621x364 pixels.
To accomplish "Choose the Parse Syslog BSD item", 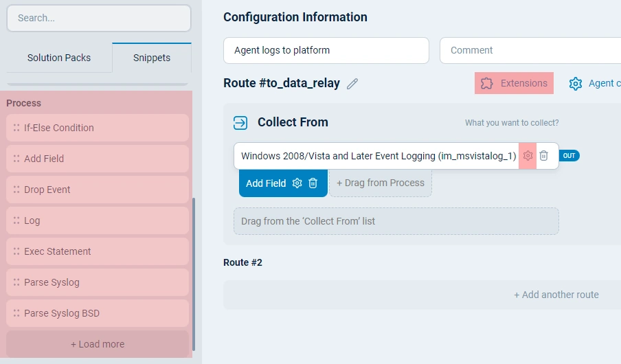I will tap(98, 313).
